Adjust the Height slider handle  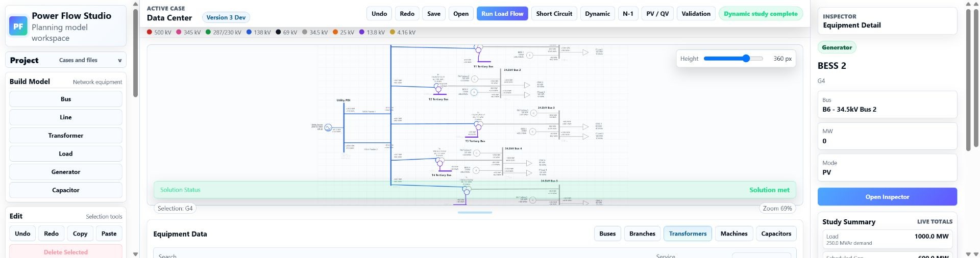[746, 59]
